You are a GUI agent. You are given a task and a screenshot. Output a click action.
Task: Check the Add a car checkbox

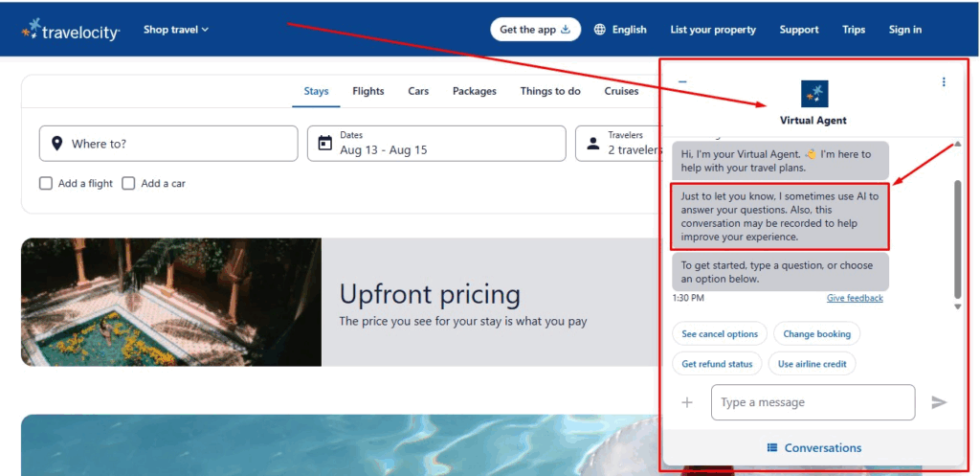(128, 183)
